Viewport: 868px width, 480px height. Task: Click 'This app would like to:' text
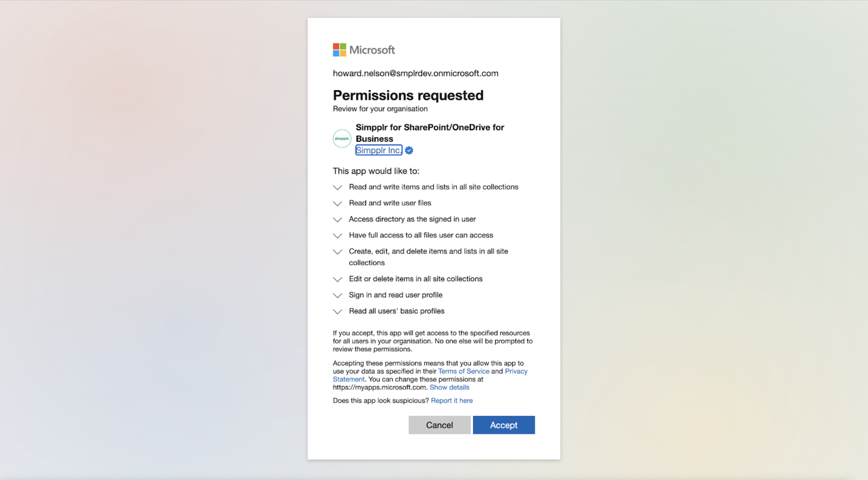click(x=376, y=171)
